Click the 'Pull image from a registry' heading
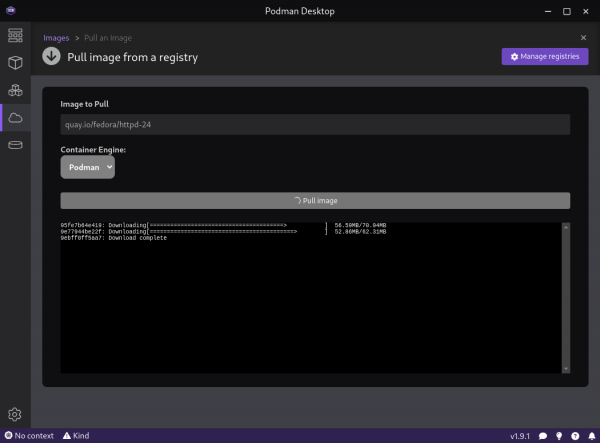This screenshot has height=443, width=600. (132, 57)
